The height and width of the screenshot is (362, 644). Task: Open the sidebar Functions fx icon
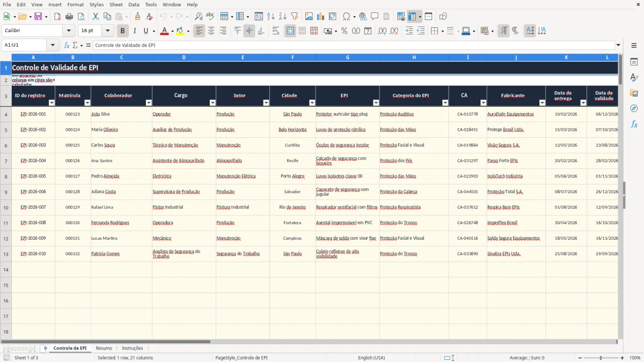[634, 124]
